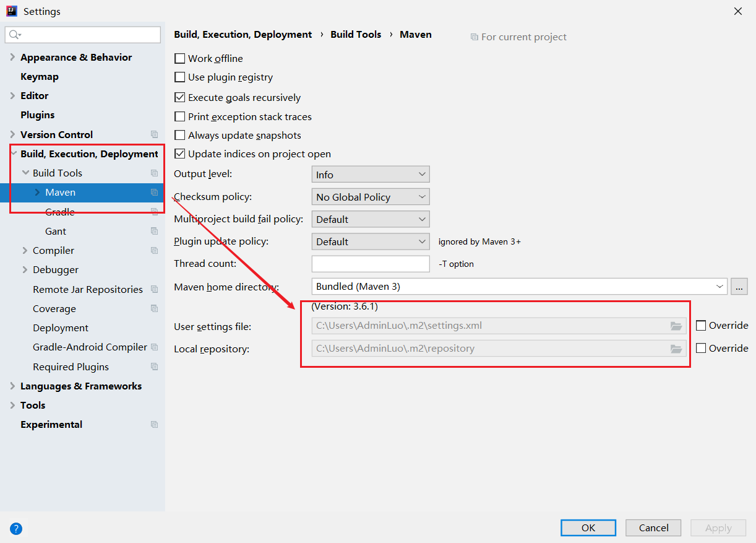
Task: Expand the Debugger node arrow
Action: [x=25, y=270]
